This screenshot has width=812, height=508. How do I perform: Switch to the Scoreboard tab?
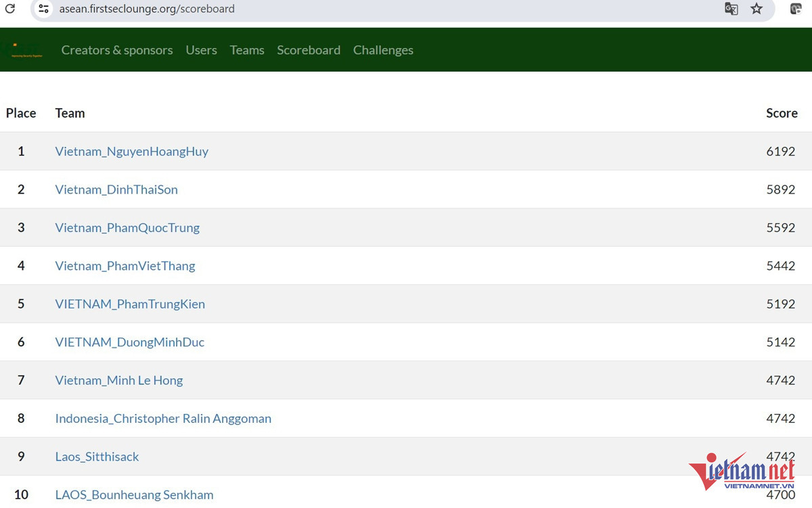pos(309,49)
